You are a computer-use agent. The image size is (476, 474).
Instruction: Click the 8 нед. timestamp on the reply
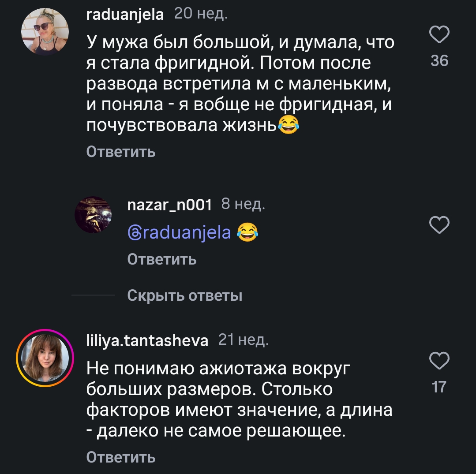tap(243, 205)
